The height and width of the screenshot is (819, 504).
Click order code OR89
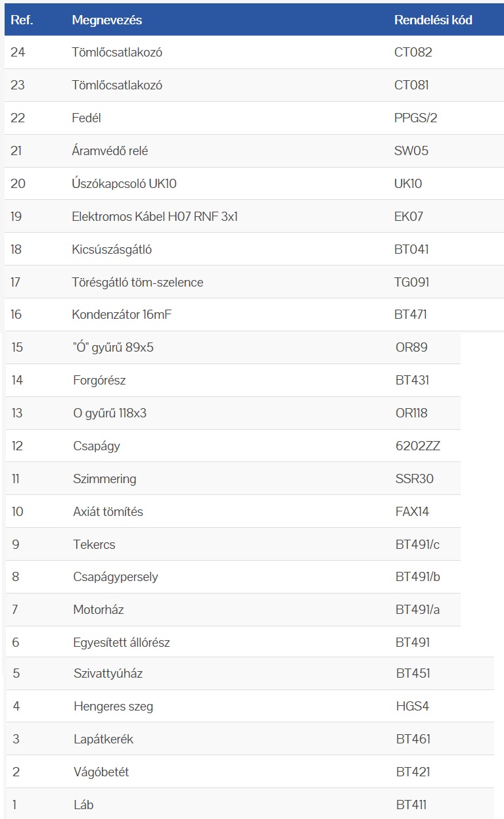click(x=411, y=347)
